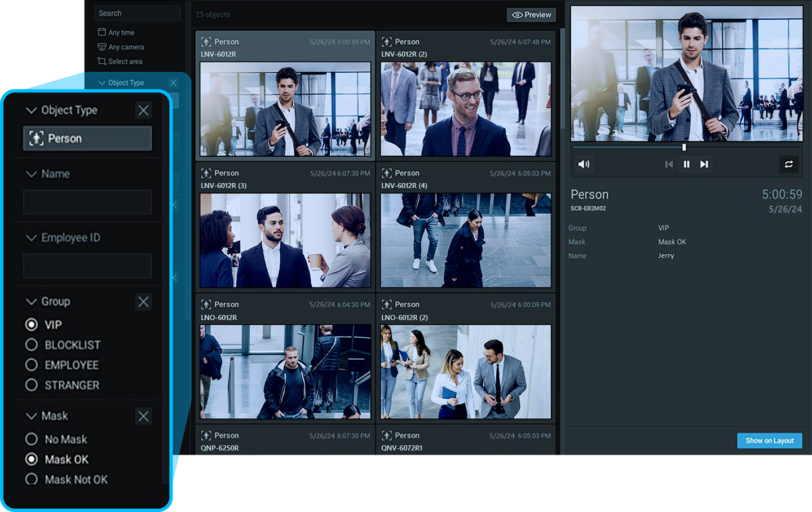Open the Any camera filter
This screenshot has height=512, width=812.
click(125, 47)
